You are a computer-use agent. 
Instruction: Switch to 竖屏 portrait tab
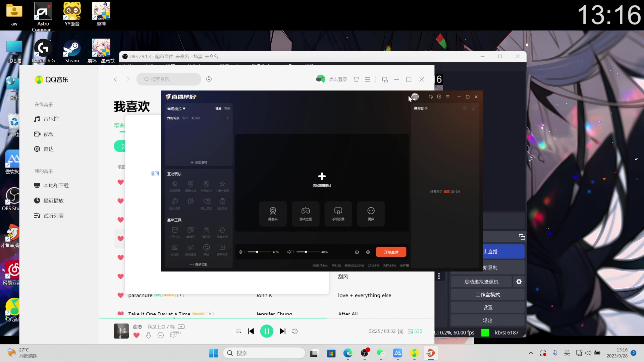227,109
